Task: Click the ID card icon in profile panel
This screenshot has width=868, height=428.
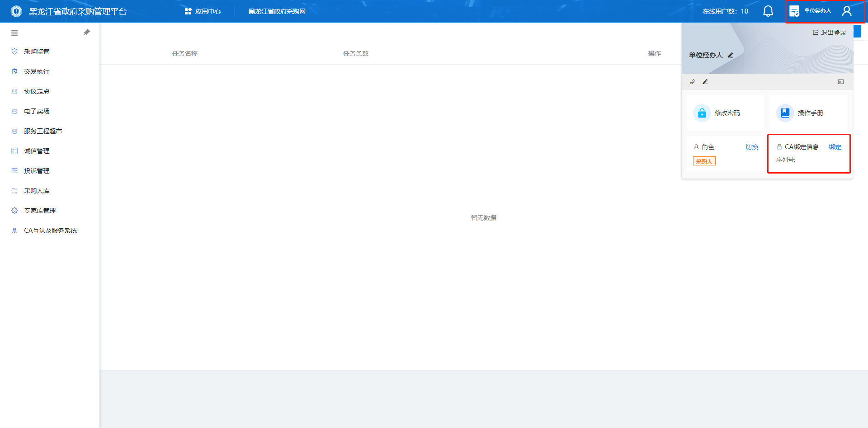Action: (841, 82)
